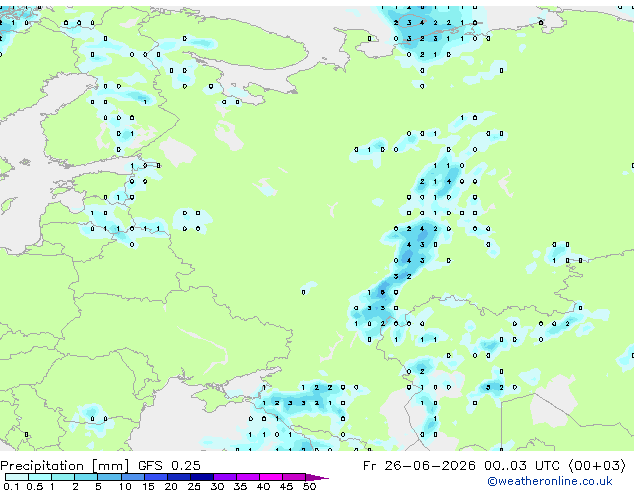
Task: Click the magenta legend swatch between 40 and 45
Action: pyautogui.click(x=271, y=477)
